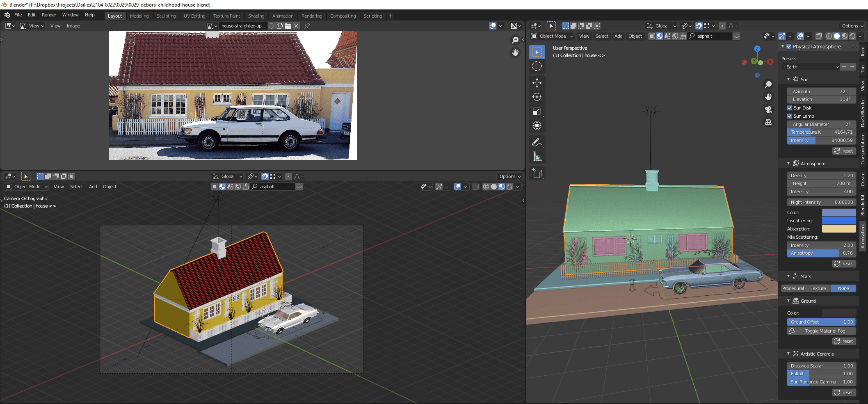Click Toggle Material Fog button

(x=822, y=331)
